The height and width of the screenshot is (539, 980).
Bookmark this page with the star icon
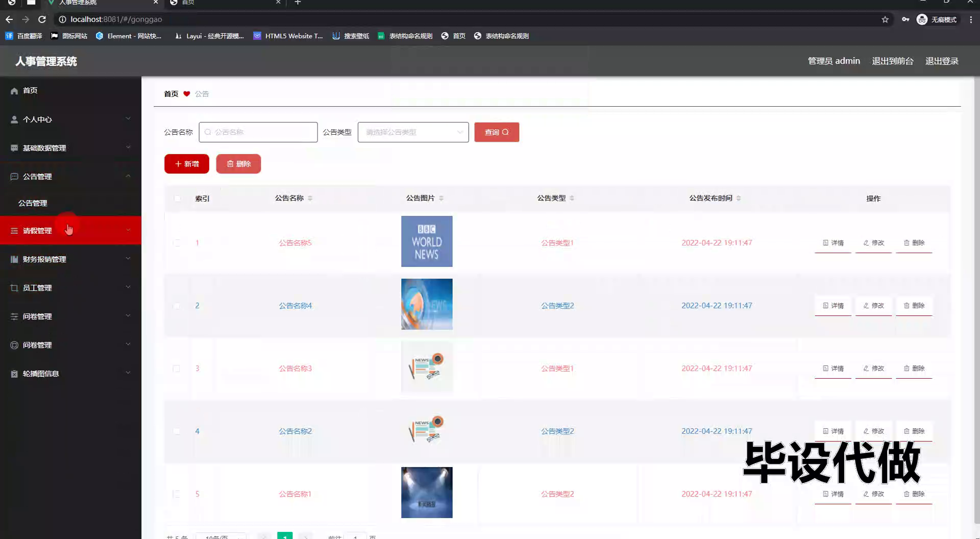(885, 19)
